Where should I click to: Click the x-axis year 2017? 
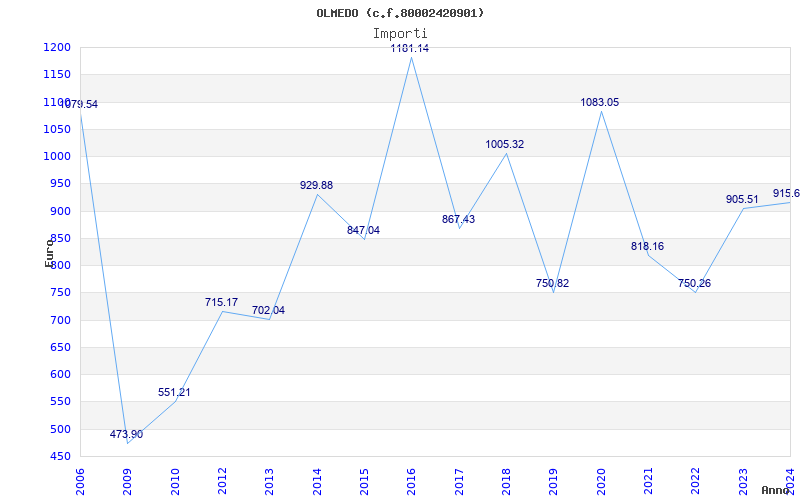(459, 482)
